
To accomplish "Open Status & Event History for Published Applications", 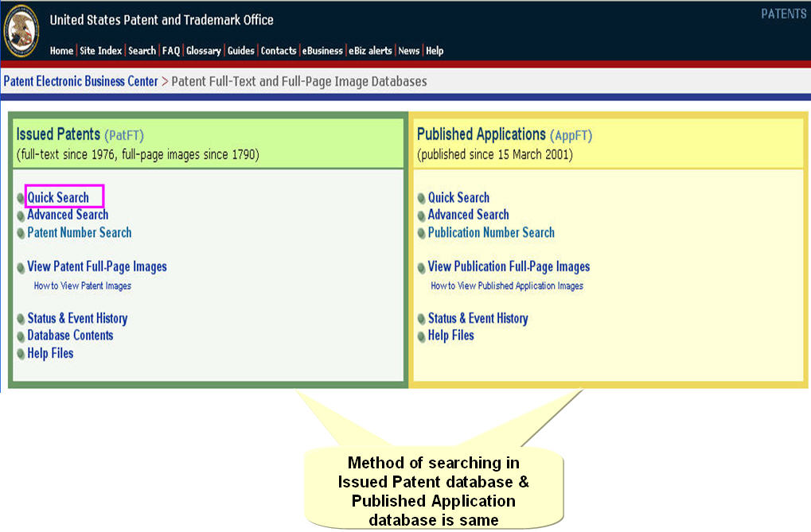I will (478, 319).
